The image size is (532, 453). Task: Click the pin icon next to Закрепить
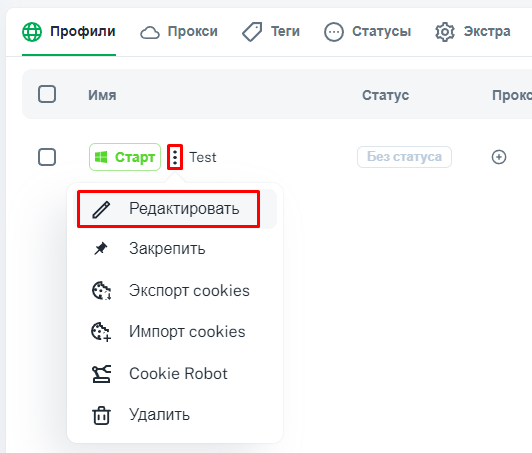coord(101,249)
